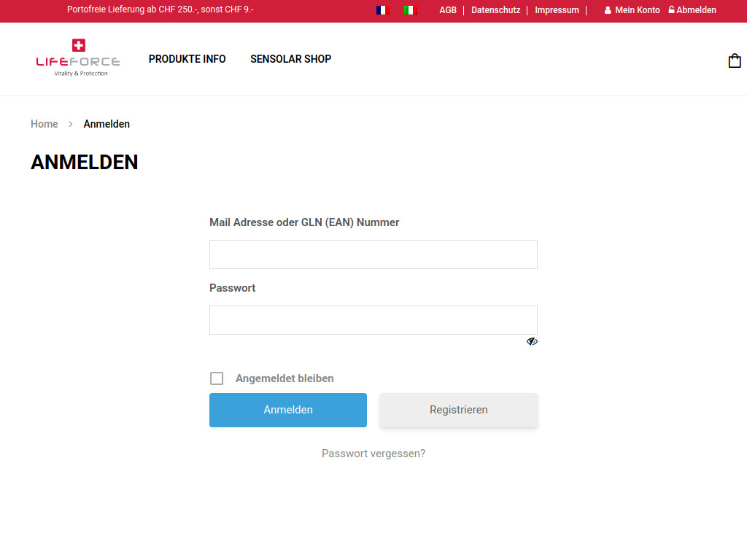Open the SENSOLAR SHOP menu

pos(290,59)
